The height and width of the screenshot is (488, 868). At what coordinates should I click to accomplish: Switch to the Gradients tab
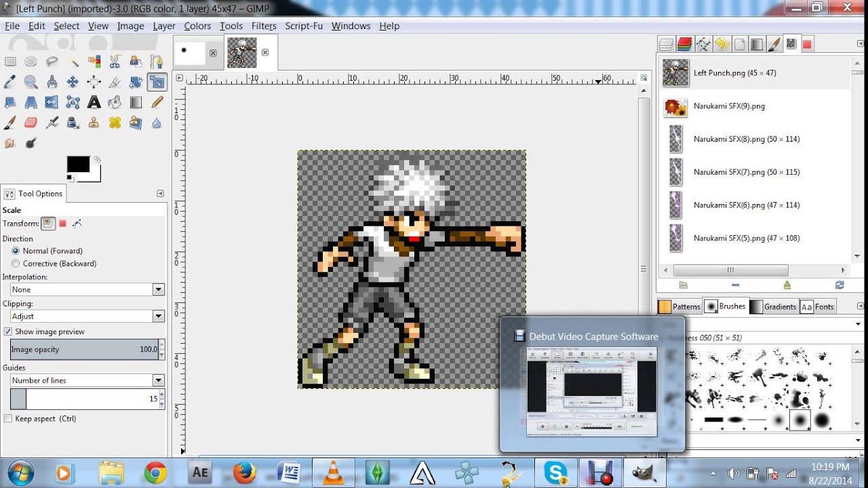(x=773, y=306)
